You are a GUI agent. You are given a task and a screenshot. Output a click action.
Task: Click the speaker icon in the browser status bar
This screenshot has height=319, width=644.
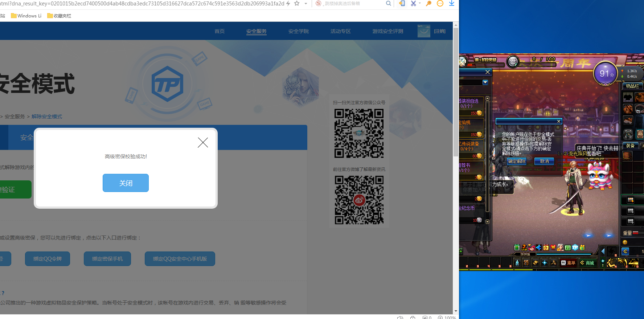pyautogui.click(x=400, y=317)
